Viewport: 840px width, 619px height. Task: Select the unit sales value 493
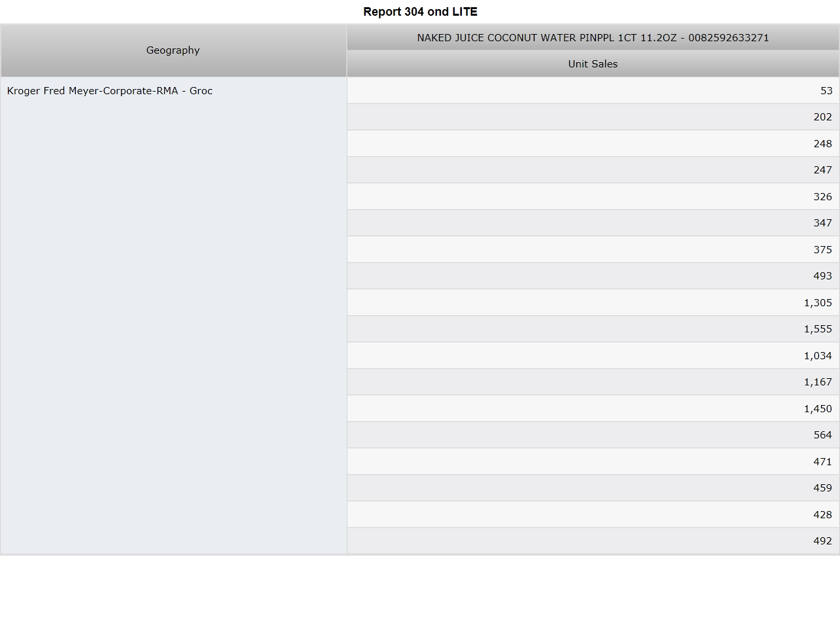click(593, 276)
